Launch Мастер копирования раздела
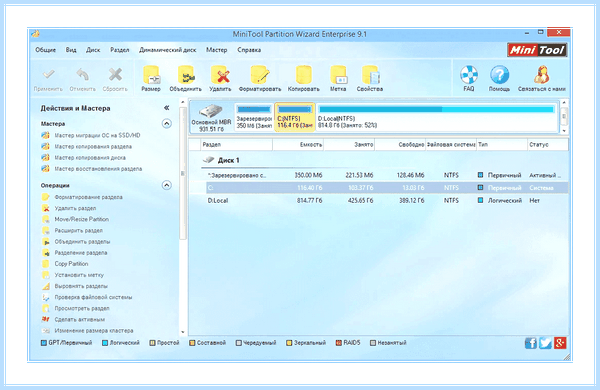This screenshot has height=390, width=600. pos(93,147)
